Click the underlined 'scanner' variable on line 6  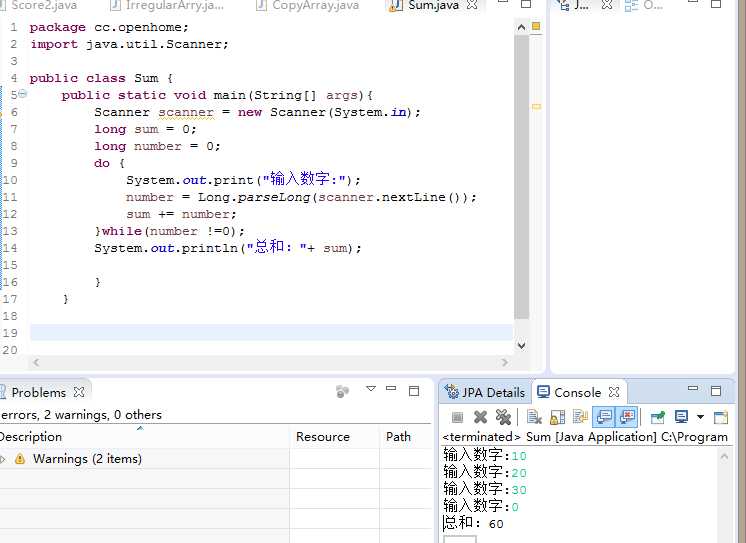(x=186, y=112)
